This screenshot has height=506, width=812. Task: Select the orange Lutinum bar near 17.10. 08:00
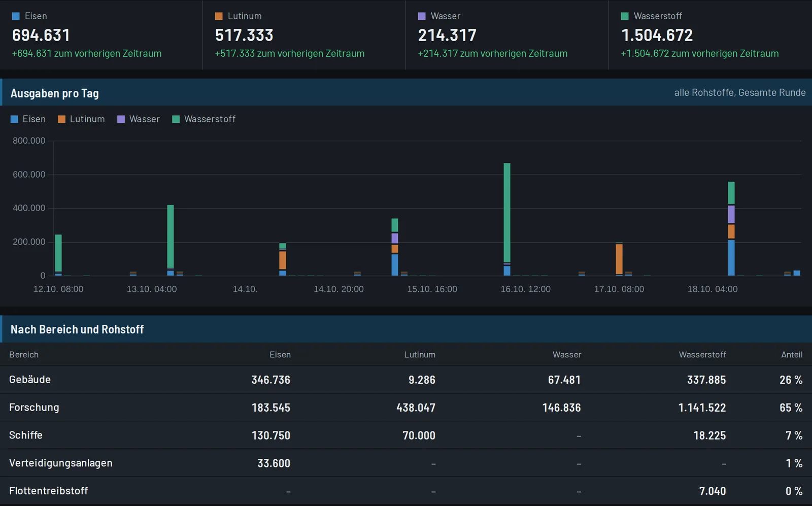(x=619, y=259)
